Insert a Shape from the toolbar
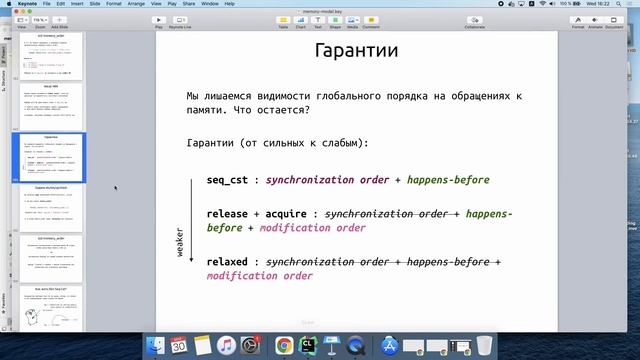 (335, 20)
